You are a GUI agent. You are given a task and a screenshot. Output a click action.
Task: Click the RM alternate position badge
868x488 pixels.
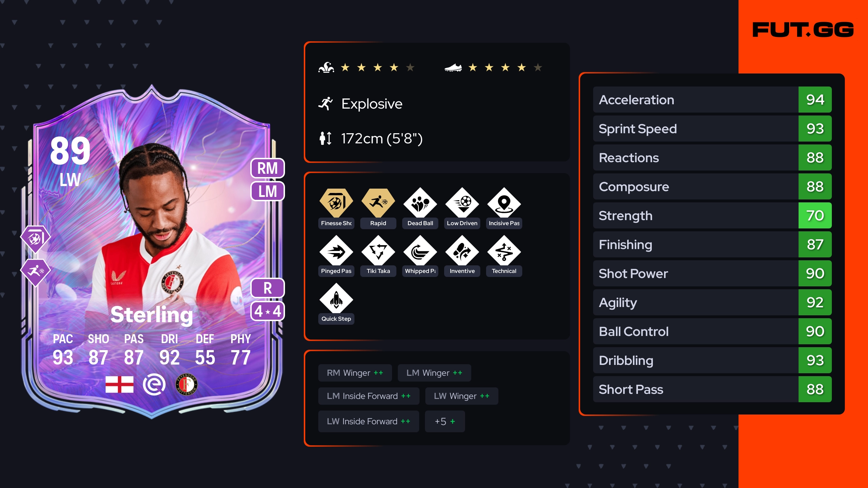click(x=268, y=168)
